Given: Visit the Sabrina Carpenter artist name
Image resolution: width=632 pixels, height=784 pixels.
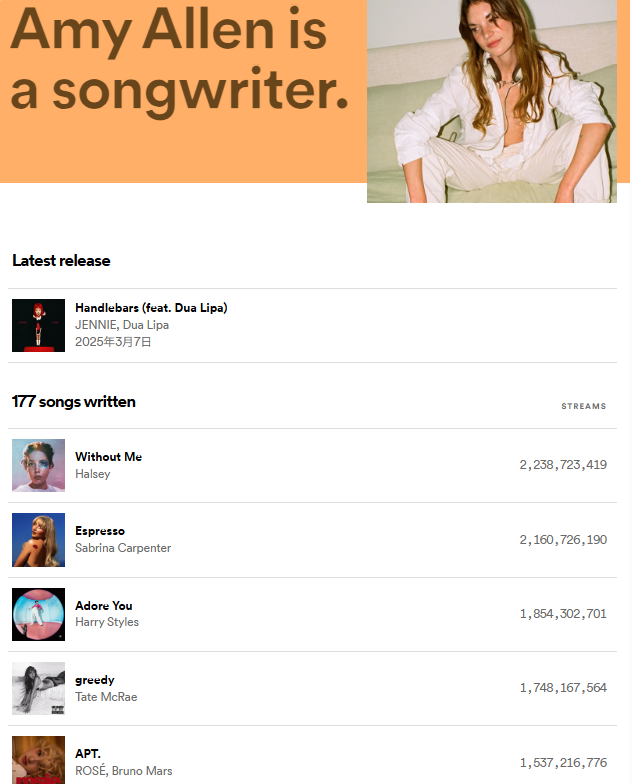Looking at the screenshot, I should (123, 548).
